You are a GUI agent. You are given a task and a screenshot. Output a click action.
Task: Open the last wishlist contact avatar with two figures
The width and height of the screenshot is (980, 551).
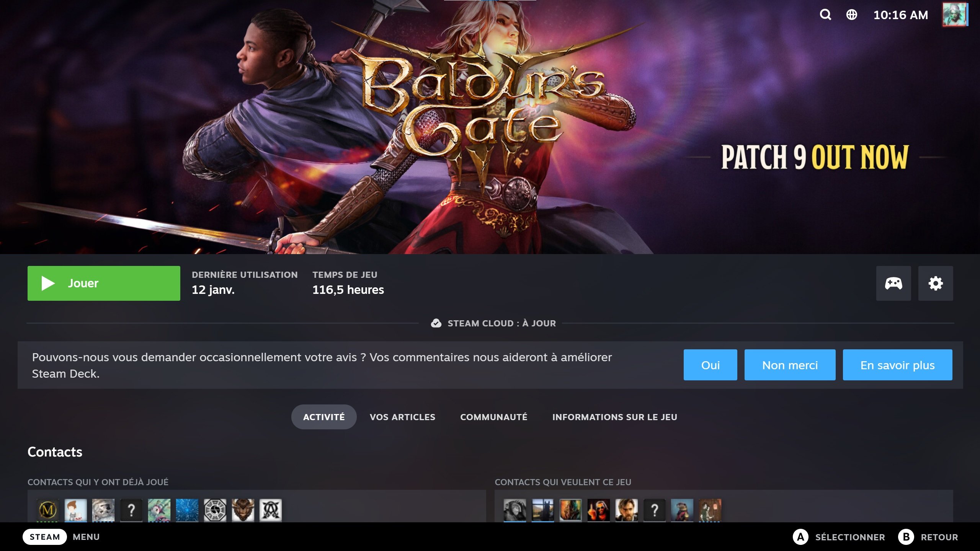pyautogui.click(x=710, y=510)
